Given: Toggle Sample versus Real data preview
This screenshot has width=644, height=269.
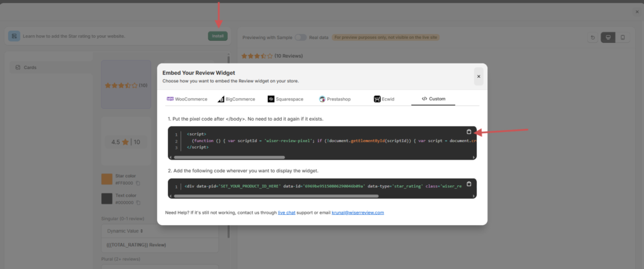Looking at the screenshot, I should (x=301, y=37).
